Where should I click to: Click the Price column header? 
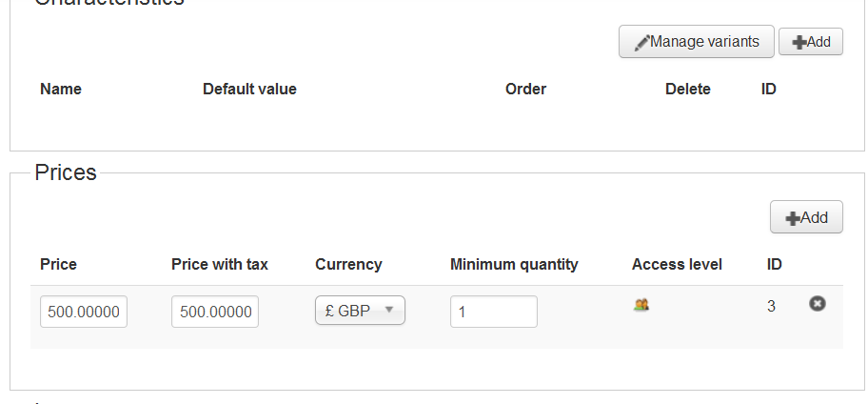58,264
